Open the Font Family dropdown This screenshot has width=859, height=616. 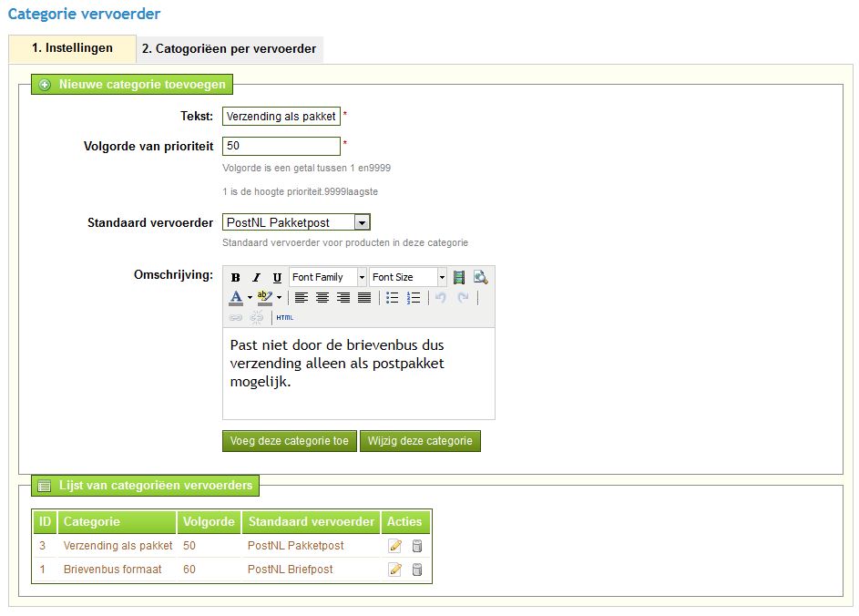tap(328, 277)
